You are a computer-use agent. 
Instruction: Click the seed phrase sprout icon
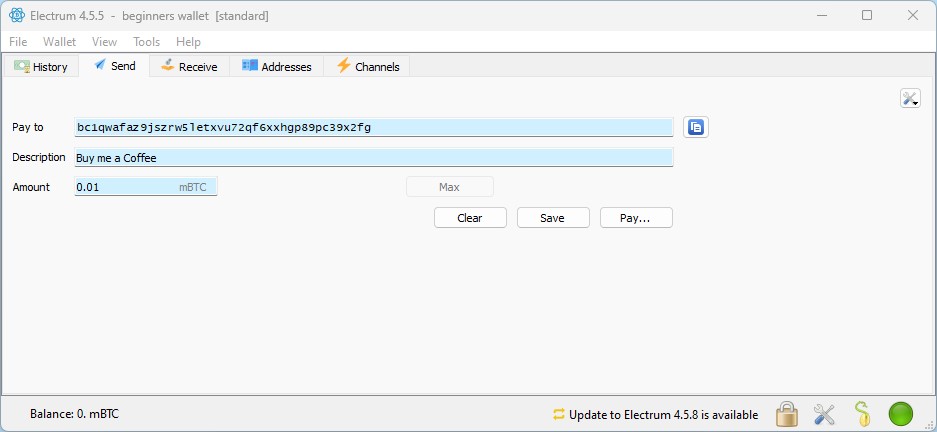(x=862, y=414)
